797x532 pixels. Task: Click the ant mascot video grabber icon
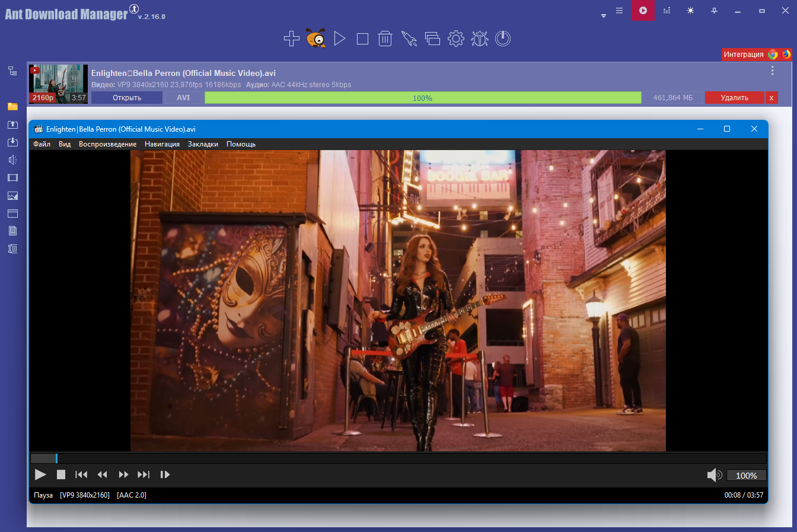316,38
